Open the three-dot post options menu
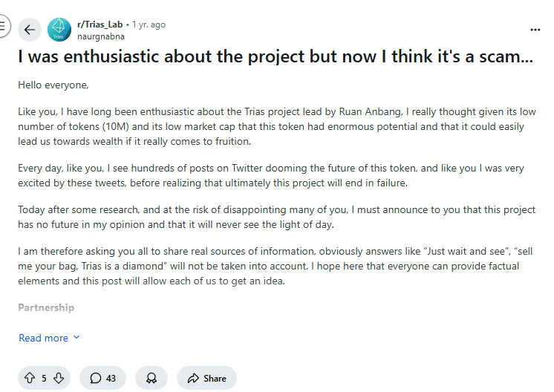The image size is (554, 392). (x=535, y=30)
